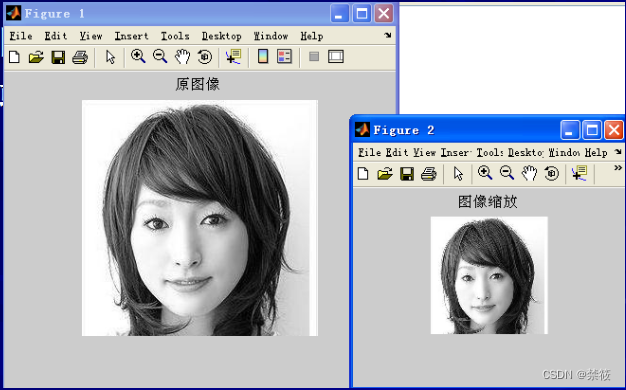The image size is (626, 390).
Task: Open View menu in Figure 2
Action: tap(424, 152)
